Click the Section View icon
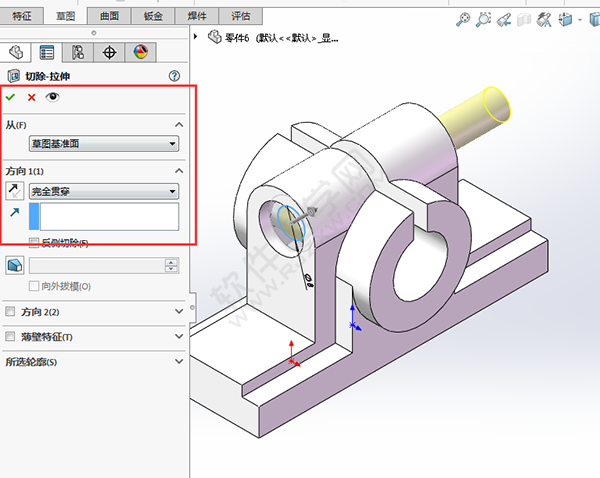The height and width of the screenshot is (478, 600). pyautogui.click(x=524, y=20)
